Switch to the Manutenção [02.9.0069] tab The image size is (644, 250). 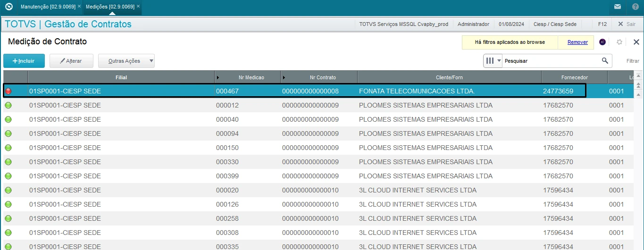(x=47, y=7)
